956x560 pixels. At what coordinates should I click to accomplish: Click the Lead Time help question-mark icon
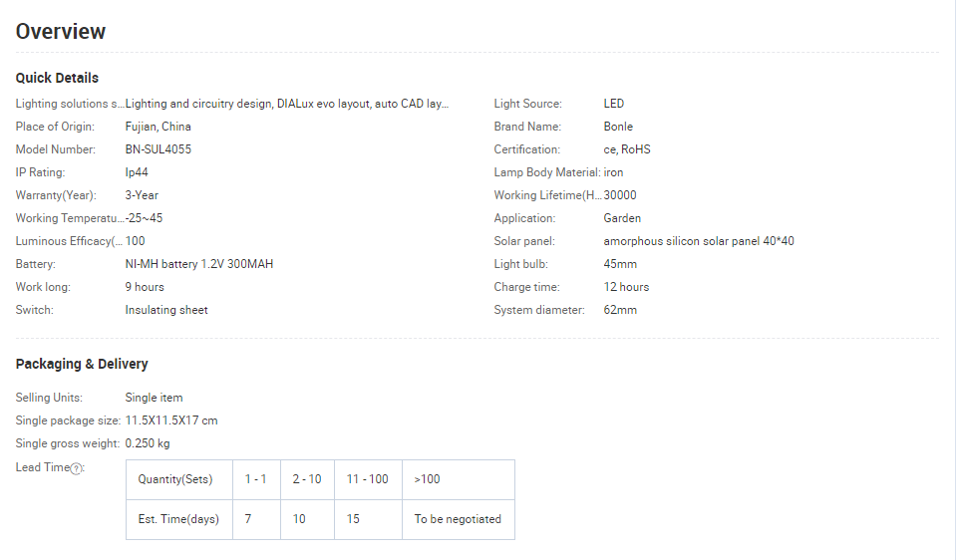(x=77, y=468)
